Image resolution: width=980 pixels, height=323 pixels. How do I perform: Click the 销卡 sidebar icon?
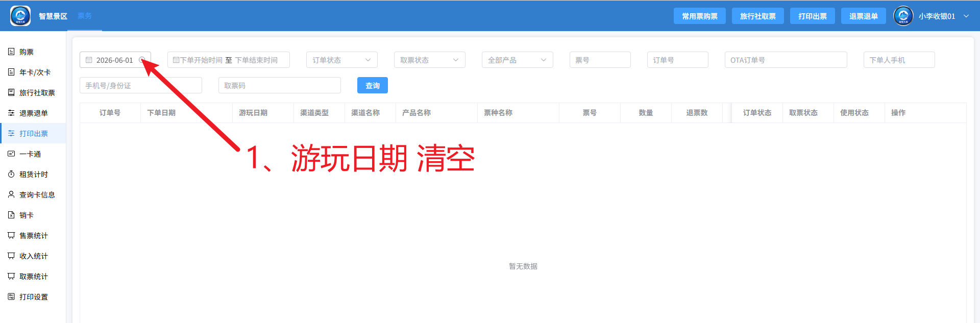pyautogui.click(x=11, y=215)
